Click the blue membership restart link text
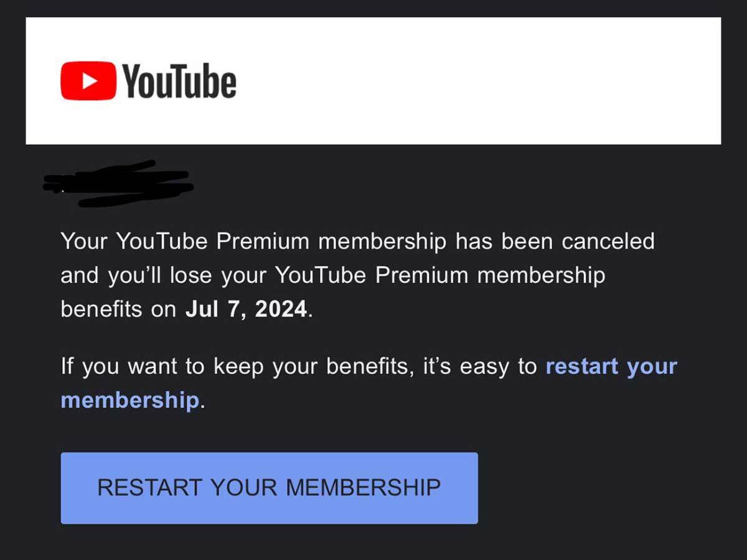747x560 pixels. coord(611,366)
